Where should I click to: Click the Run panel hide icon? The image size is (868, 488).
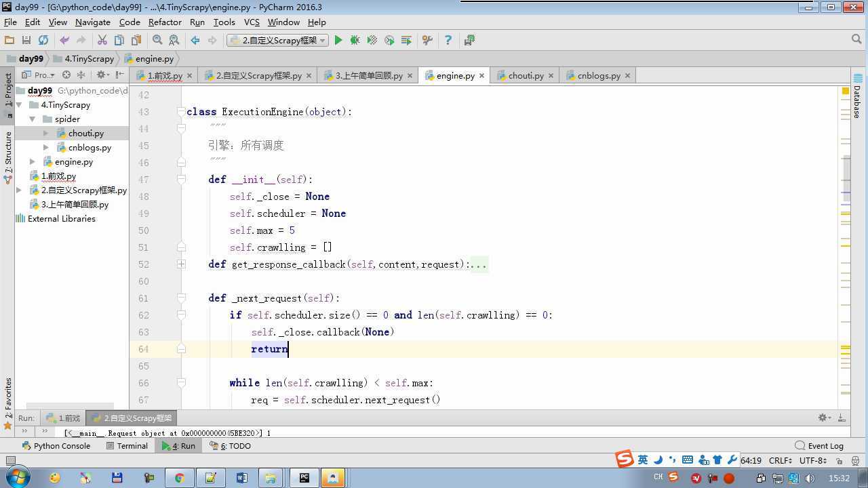(842, 418)
